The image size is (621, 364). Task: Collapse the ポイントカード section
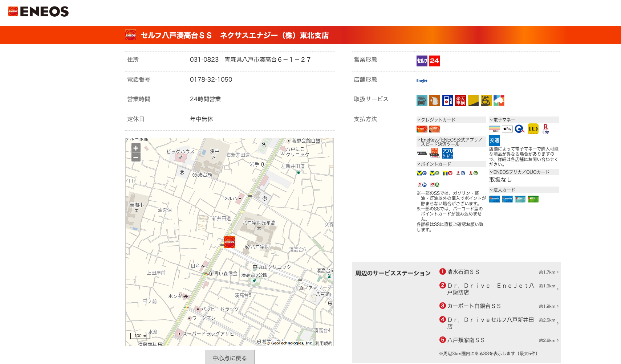[x=451, y=164]
